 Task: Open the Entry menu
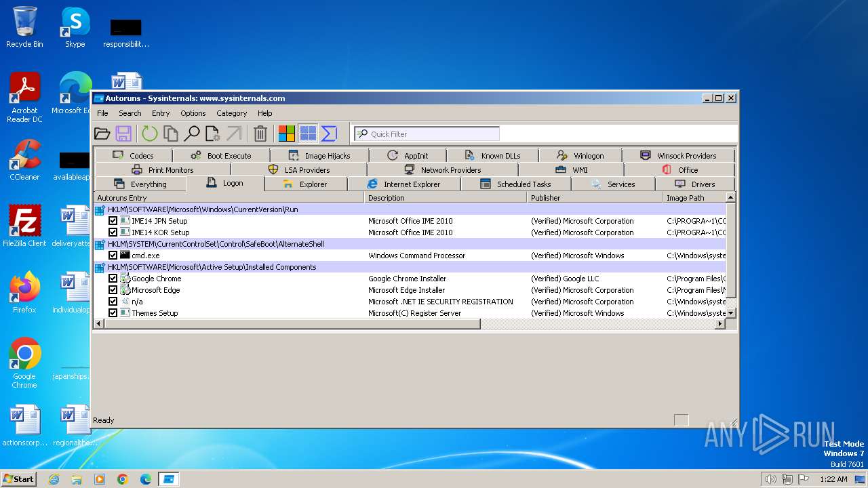tap(161, 113)
